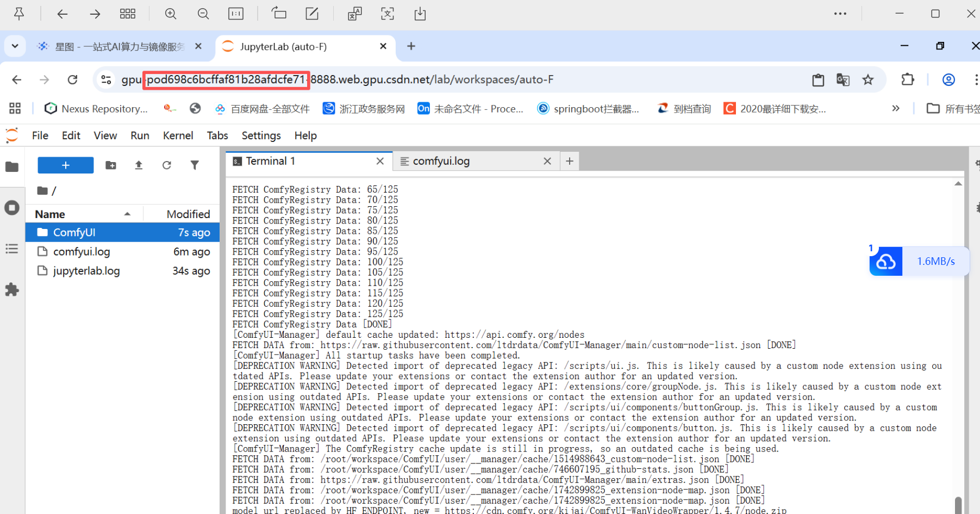980x514 pixels.
Task: Open the edit pencil icon in viewer
Action: [312, 14]
